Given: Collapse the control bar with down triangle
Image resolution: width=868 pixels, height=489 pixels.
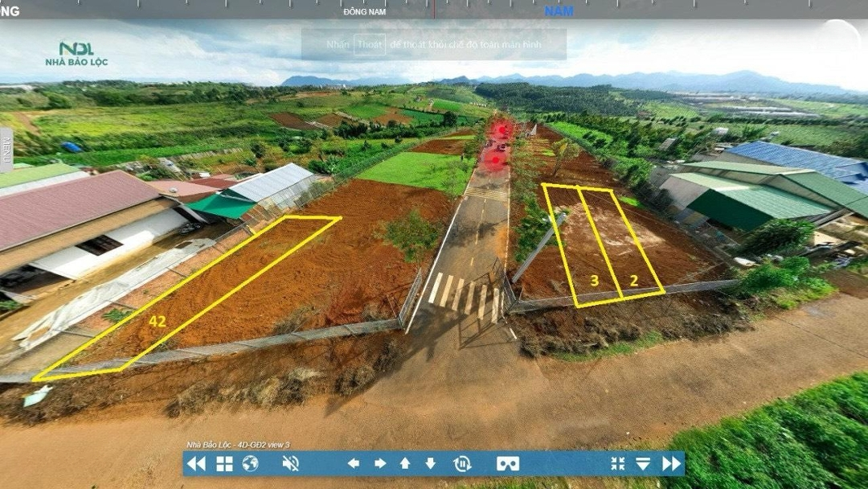Looking at the screenshot, I should (x=643, y=463).
